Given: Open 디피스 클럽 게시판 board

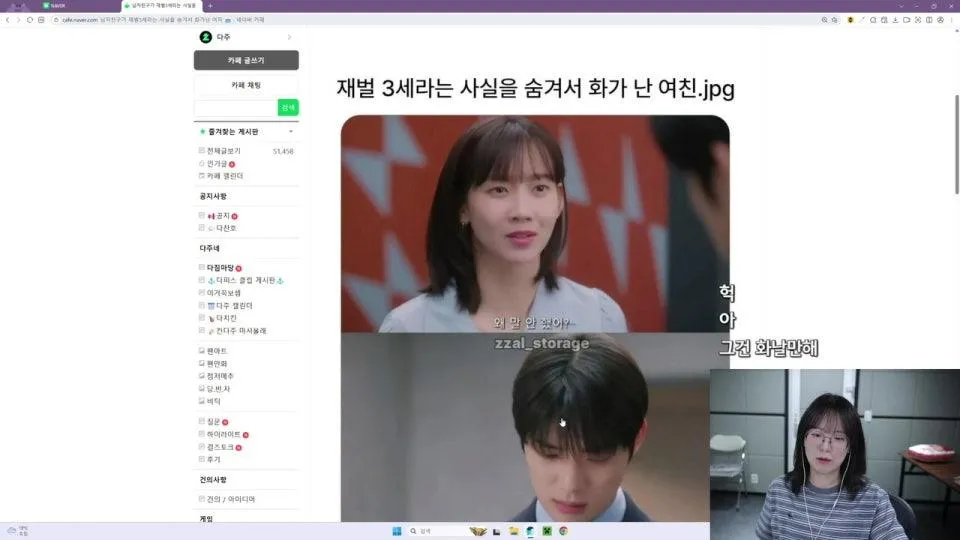Looking at the screenshot, I should tap(246, 280).
